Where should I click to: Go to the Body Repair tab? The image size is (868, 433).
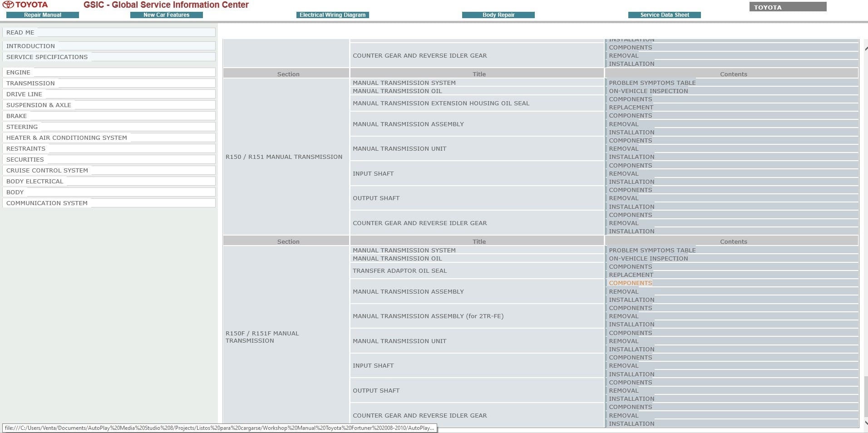click(498, 15)
